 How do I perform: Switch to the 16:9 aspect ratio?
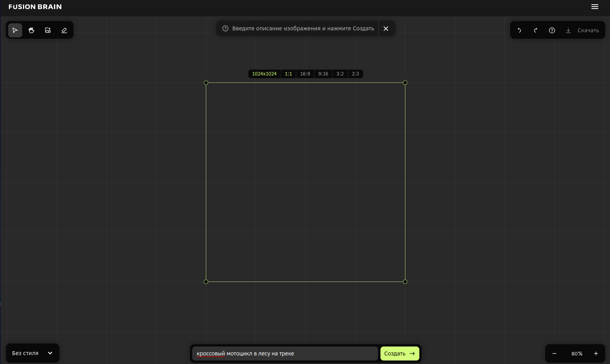point(305,74)
